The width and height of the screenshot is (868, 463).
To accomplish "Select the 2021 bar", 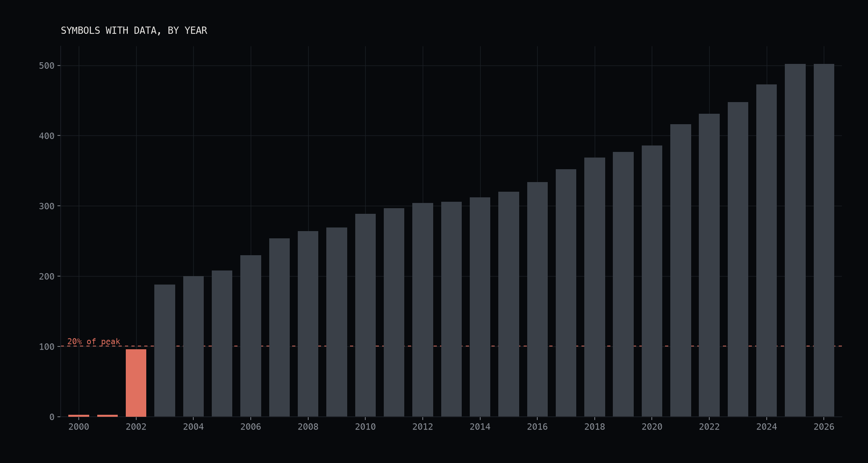I will coord(681,270).
